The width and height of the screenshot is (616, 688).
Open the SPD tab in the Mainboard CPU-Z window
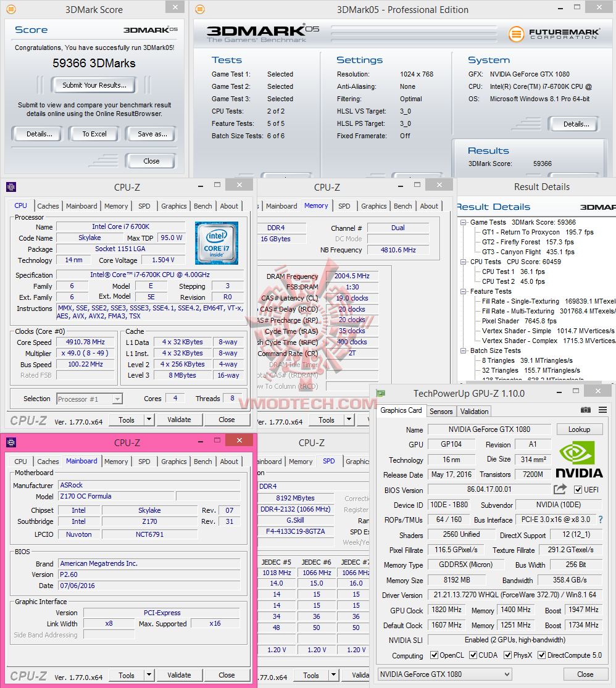[x=144, y=461]
